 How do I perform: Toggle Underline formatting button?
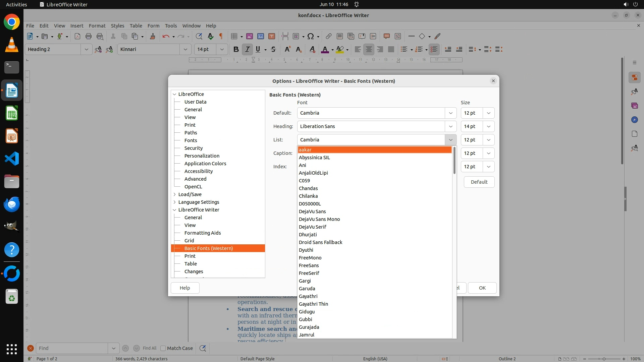258,49
